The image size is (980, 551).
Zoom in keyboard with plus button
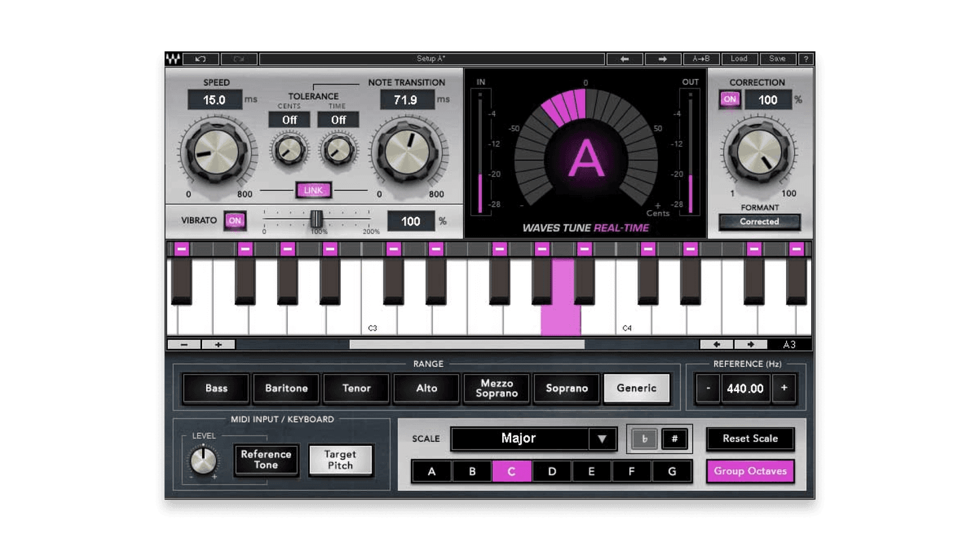[x=218, y=345]
